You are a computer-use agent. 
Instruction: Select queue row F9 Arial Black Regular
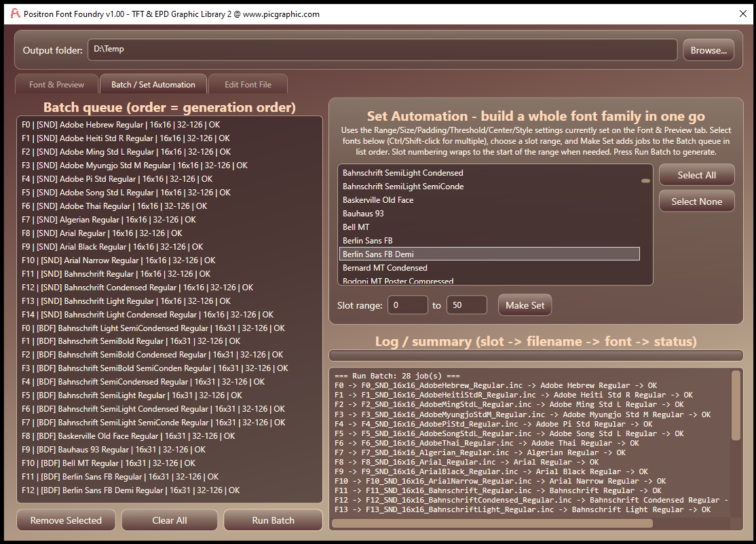click(x=169, y=246)
